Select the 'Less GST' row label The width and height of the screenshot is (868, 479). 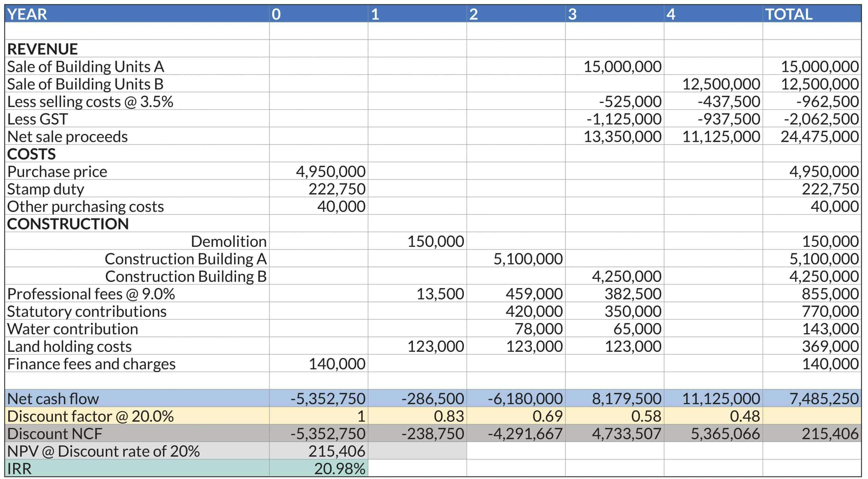tap(37, 119)
